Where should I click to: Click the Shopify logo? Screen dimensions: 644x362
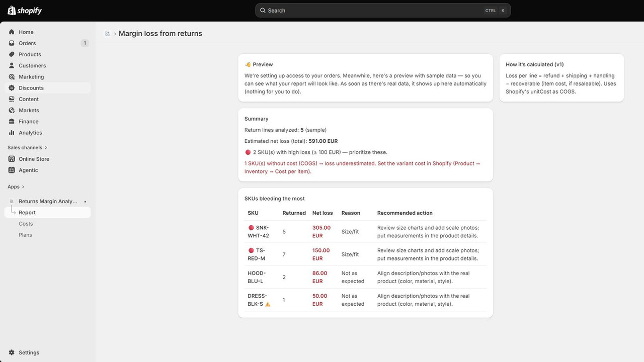[25, 11]
